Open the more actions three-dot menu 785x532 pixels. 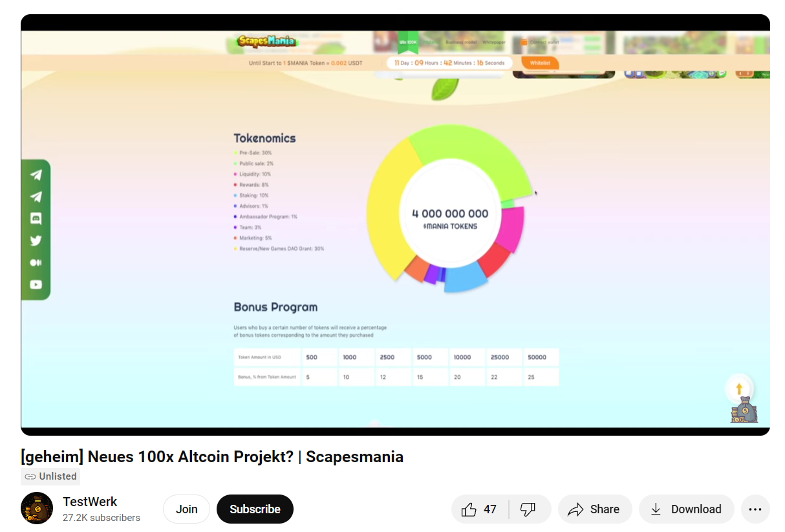[x=755, y=509]
